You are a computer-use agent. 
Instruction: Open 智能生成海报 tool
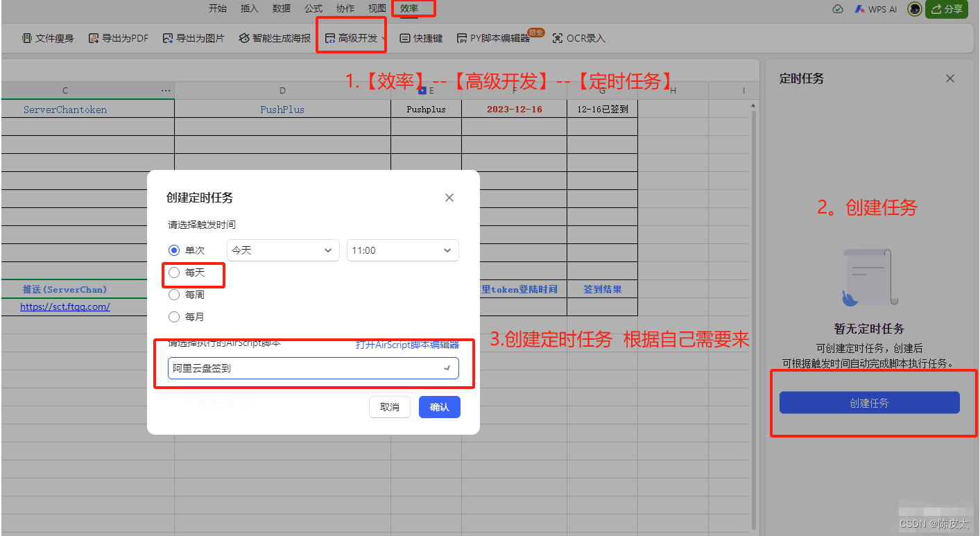tap(275, 39)
